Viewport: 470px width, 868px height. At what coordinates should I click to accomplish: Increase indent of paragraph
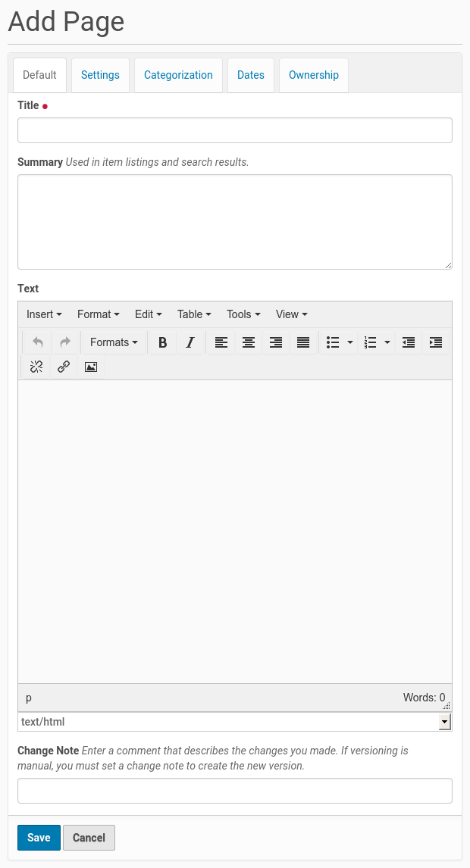pos(436,342)
